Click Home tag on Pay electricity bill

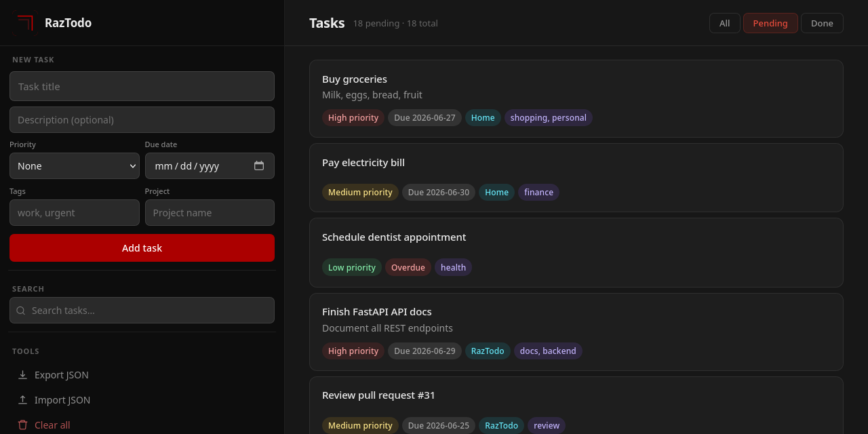pos(496,193)
